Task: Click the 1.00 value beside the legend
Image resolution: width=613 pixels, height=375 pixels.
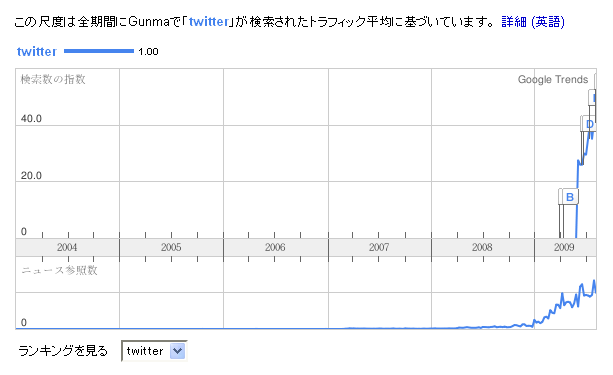Action: pos(148,52)
